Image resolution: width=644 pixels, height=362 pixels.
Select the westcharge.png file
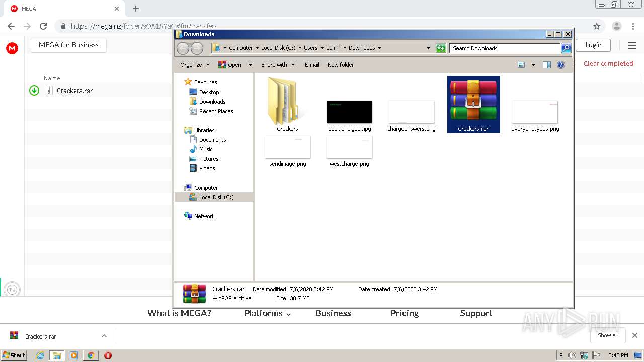tap(349, 151)
